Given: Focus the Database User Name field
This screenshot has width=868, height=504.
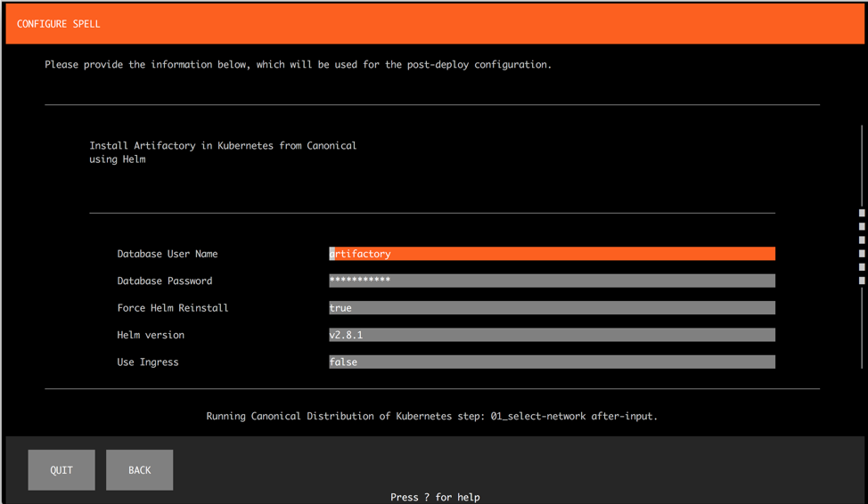Looking at the screenshot, I should pos(552,254).
